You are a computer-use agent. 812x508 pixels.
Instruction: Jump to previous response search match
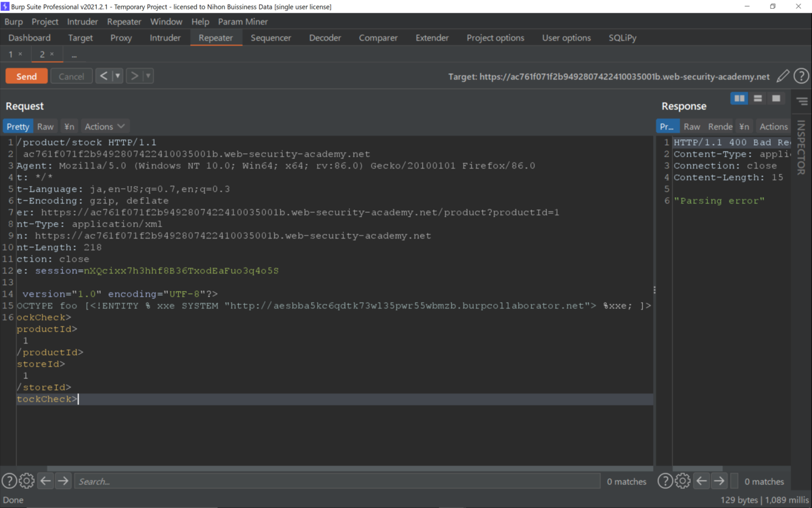[702, 482]
